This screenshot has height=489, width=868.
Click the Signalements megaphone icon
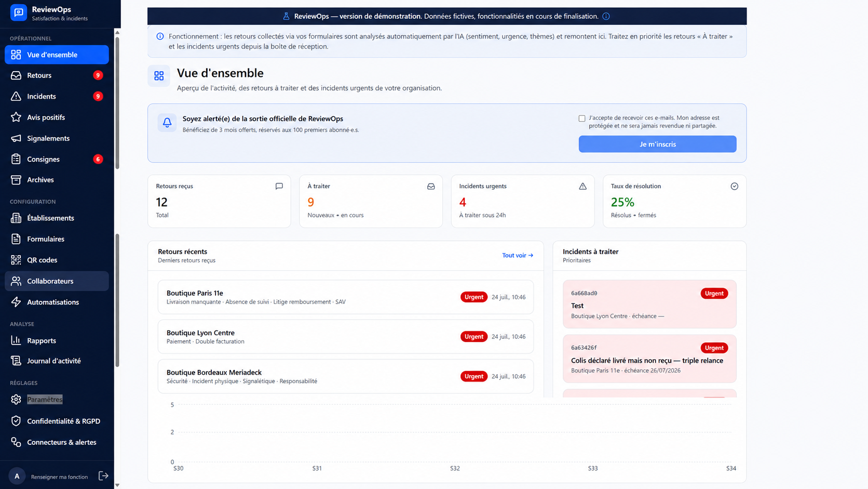(16, 138)
